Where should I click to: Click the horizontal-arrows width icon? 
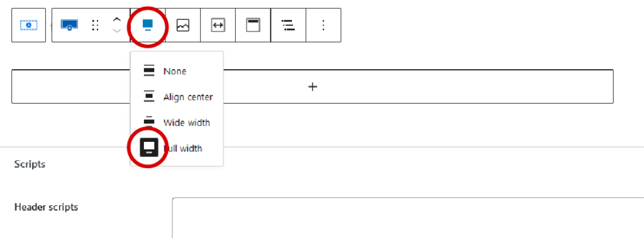218,25
